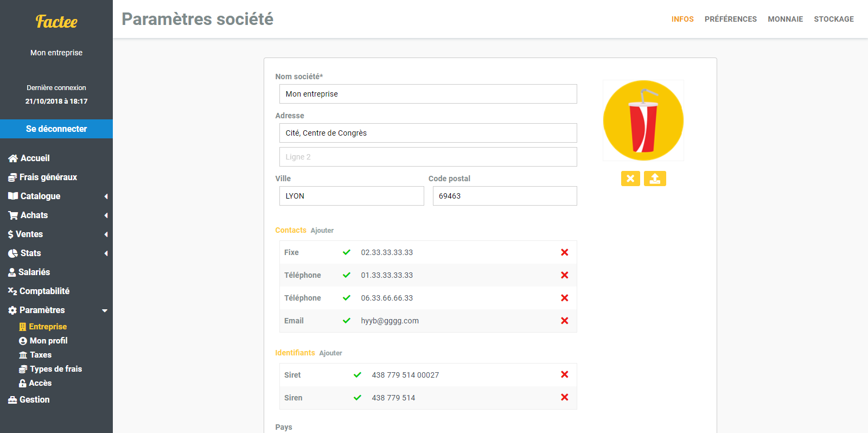Remove the Email contact hyyb@gggg.com
The height and width of the screenshot is (433, 868).
pyautogui.click(x=564, y=321)
